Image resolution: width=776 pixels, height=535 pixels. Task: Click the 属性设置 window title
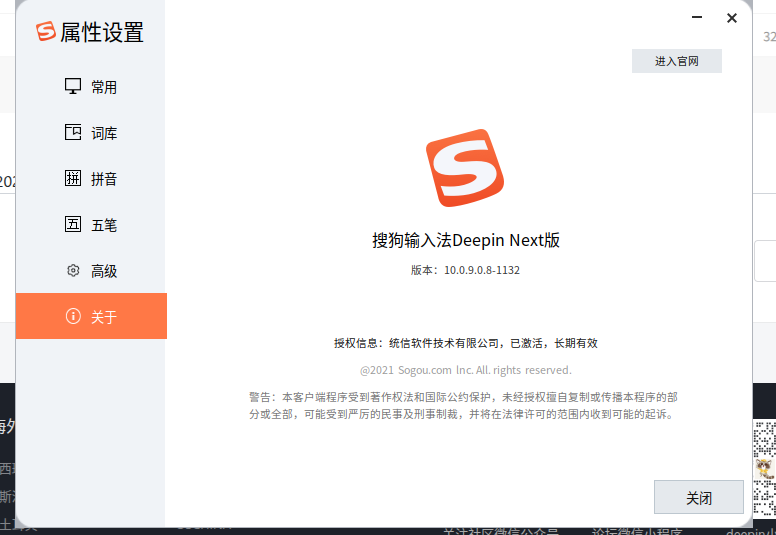[x=101, y=33]
